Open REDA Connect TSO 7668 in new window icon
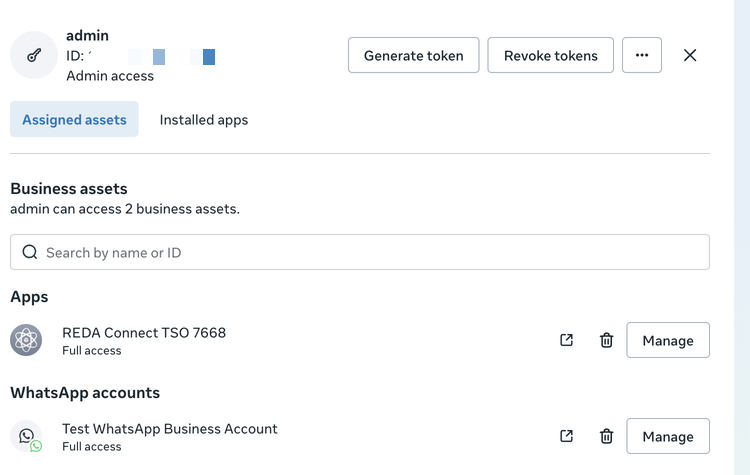The image size is (750, 475). tap(566, 340)
